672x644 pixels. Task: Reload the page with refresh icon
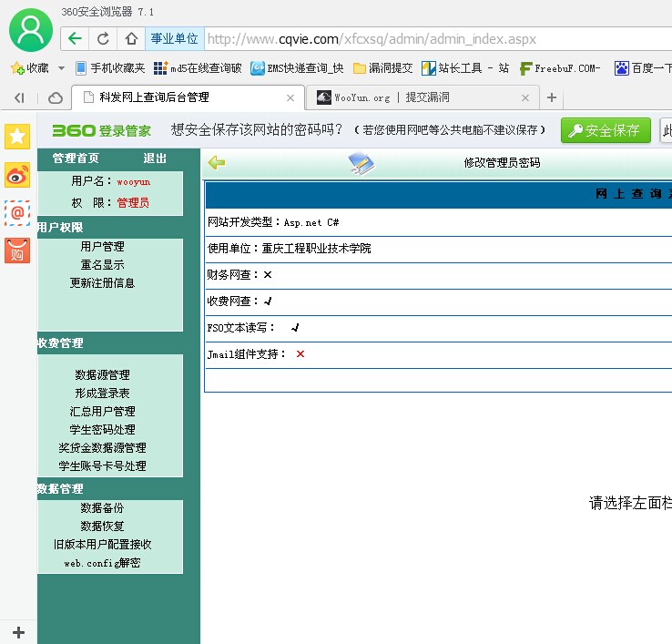click(x=103, y=38)
